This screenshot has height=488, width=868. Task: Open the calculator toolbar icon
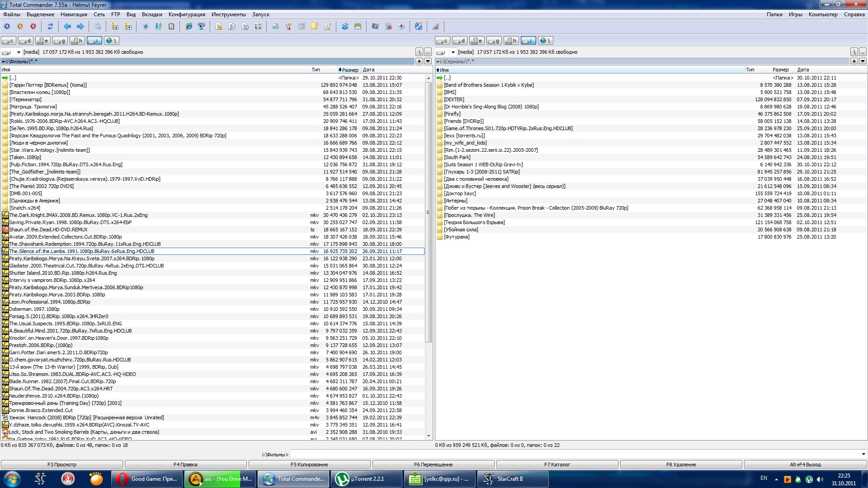point(302,27)
